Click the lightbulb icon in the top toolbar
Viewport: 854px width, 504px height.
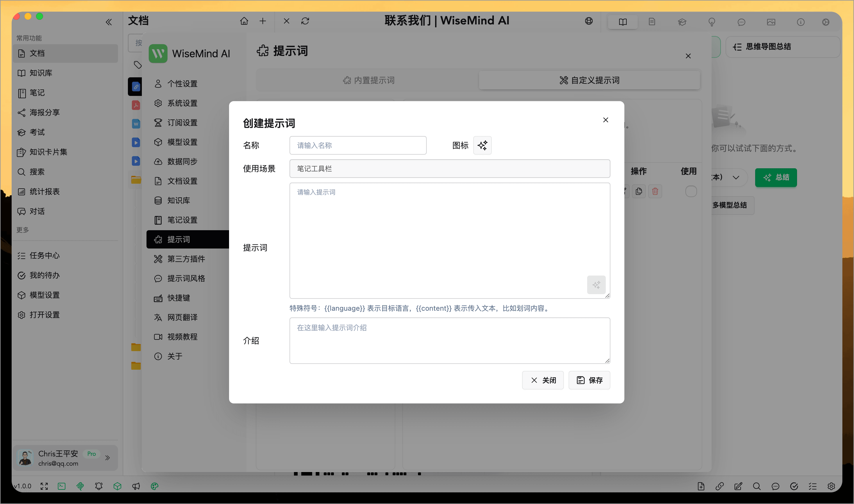[x=712, y=22]
